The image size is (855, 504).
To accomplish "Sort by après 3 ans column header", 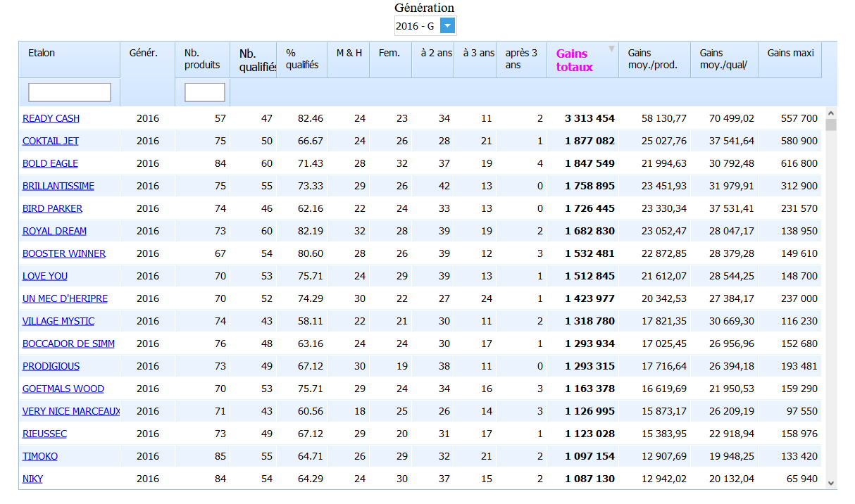I will [521, 59].
